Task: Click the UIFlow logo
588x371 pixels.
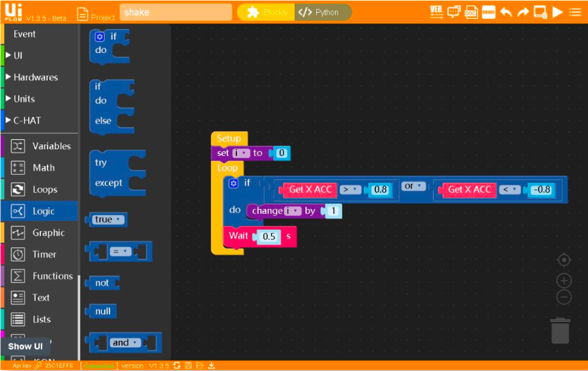Action: tap(13, 12)
